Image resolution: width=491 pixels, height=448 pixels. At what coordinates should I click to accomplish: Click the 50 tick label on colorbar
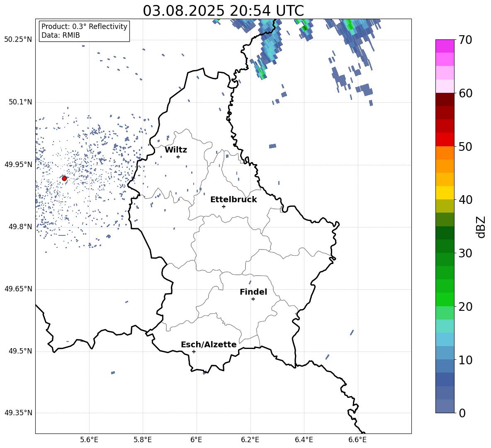(x=465, y=146)
